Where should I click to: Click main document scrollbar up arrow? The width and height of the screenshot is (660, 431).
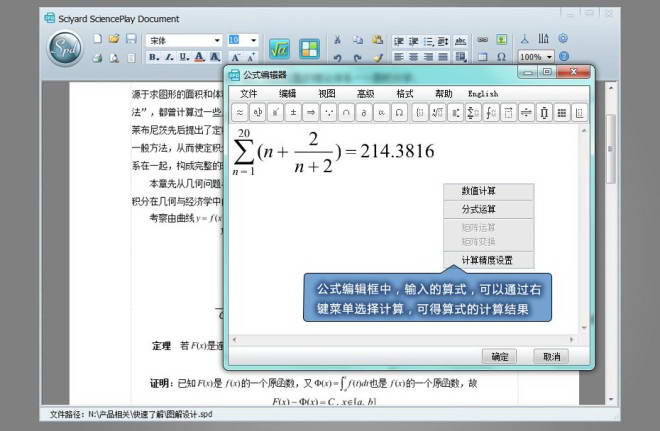point(611,88)
